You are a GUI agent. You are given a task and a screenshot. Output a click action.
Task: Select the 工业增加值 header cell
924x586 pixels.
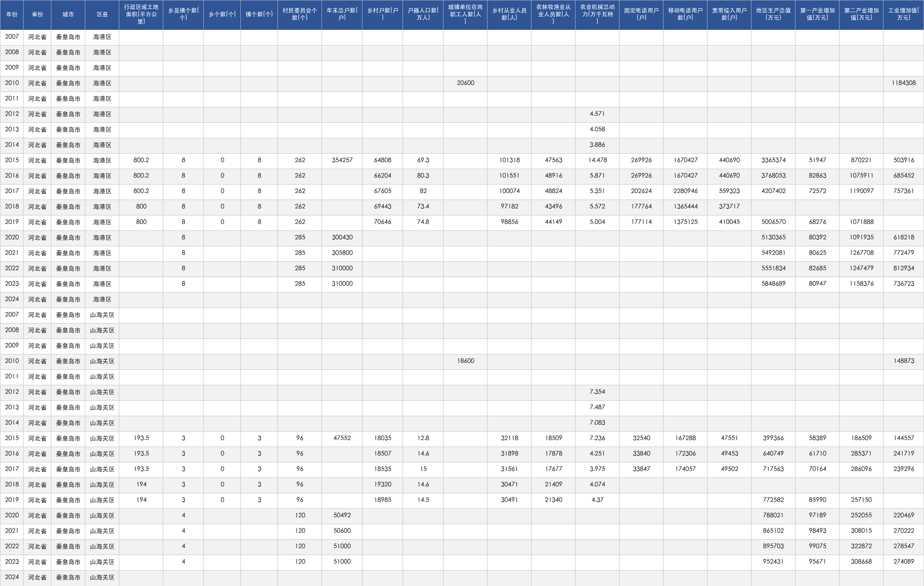pos(904,15)
